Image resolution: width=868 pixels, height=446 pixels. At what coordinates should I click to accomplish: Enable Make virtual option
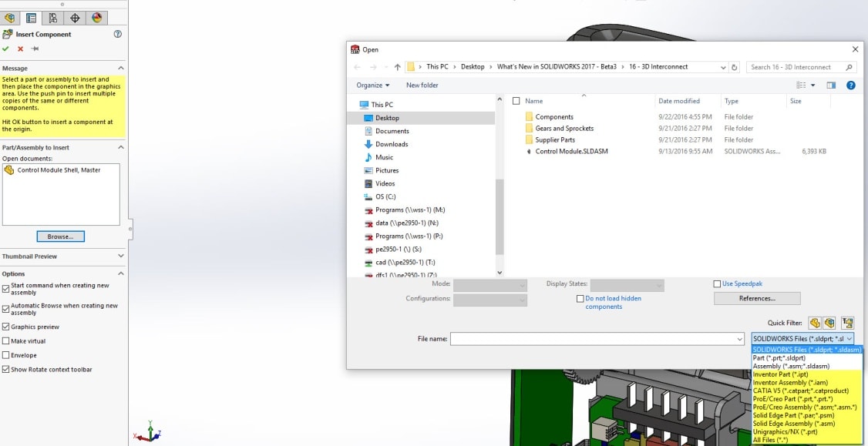pyautogui.click(x=5, y=341)
